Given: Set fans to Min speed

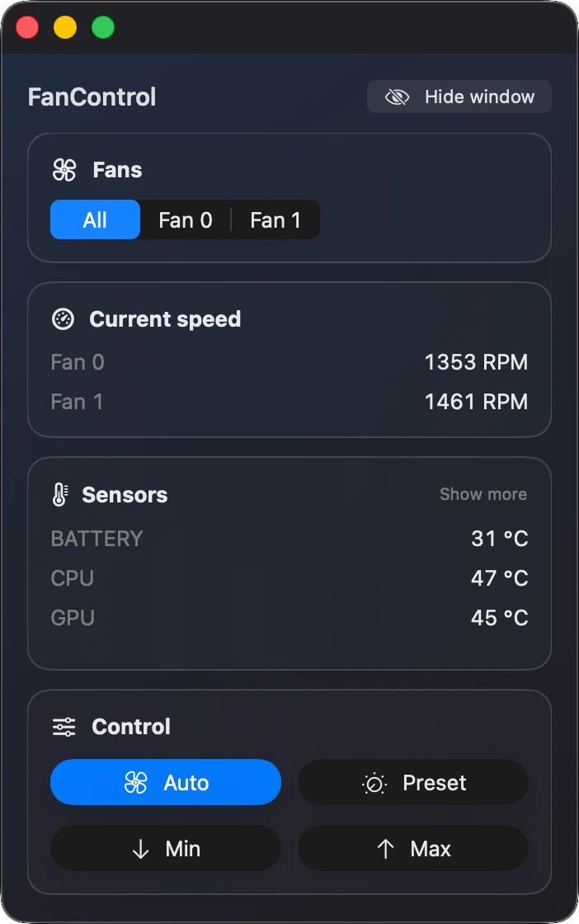Looking at the screenshot, I should pos(166,848).
